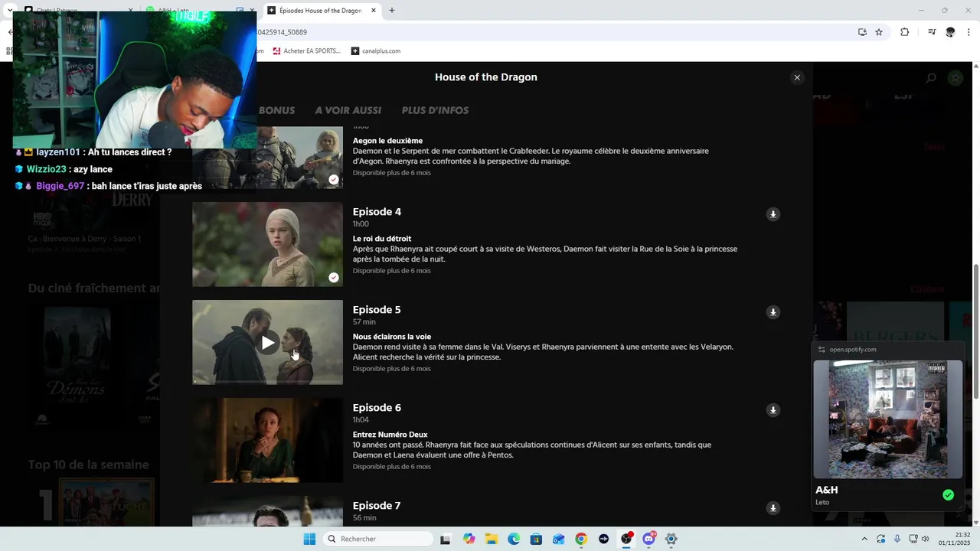Download Episode 4 of House of the Dragon
Viewport: 980px width, 551px height.
pos(773,214)
